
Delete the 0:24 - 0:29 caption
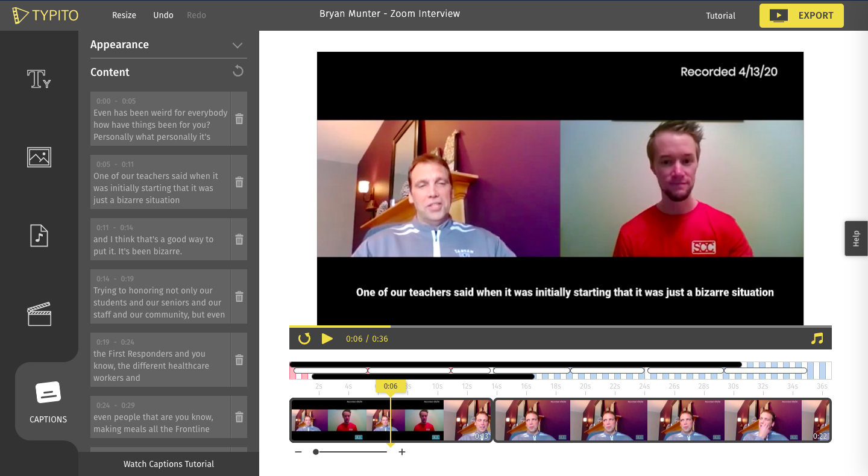(x=239, y=417)
